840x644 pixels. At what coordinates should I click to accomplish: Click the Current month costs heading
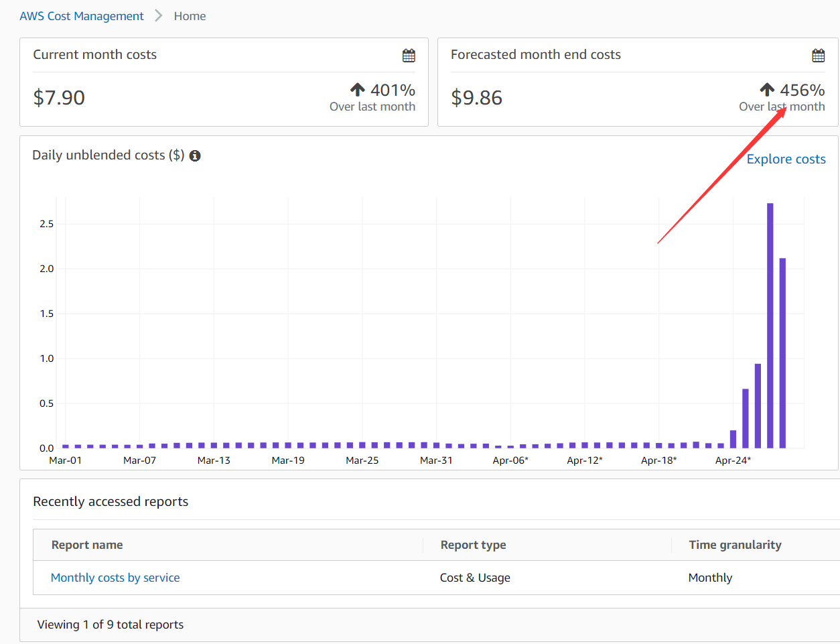pos(95,55)
